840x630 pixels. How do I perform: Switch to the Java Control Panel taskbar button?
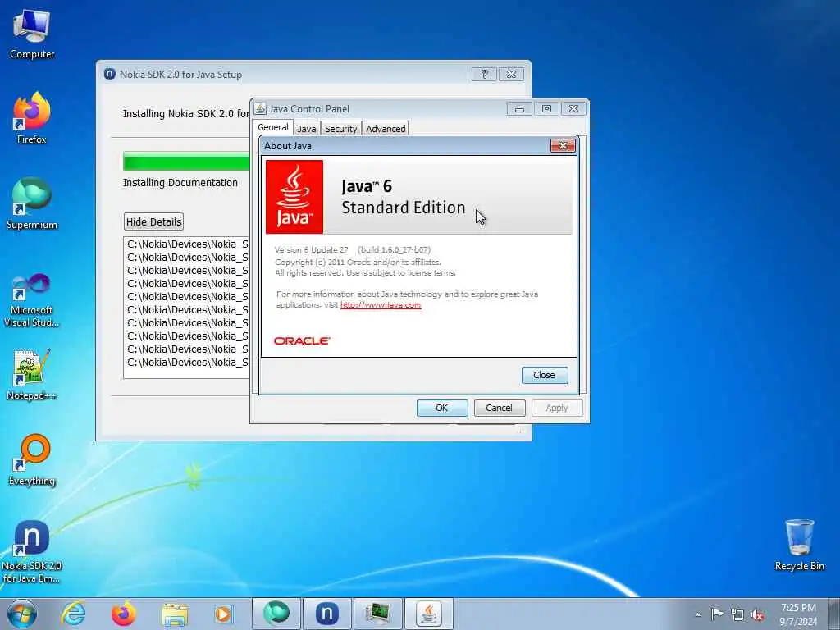428,614
